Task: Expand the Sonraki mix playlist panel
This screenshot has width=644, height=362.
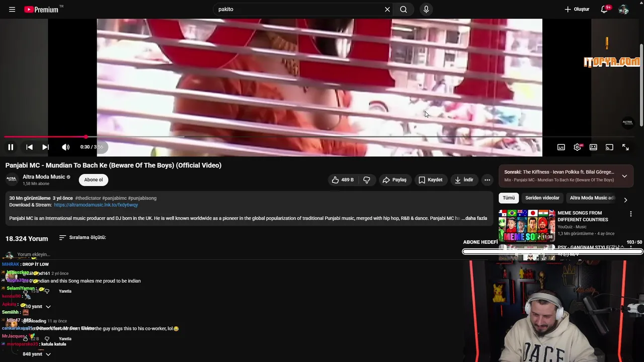Action: pos(624,176)
